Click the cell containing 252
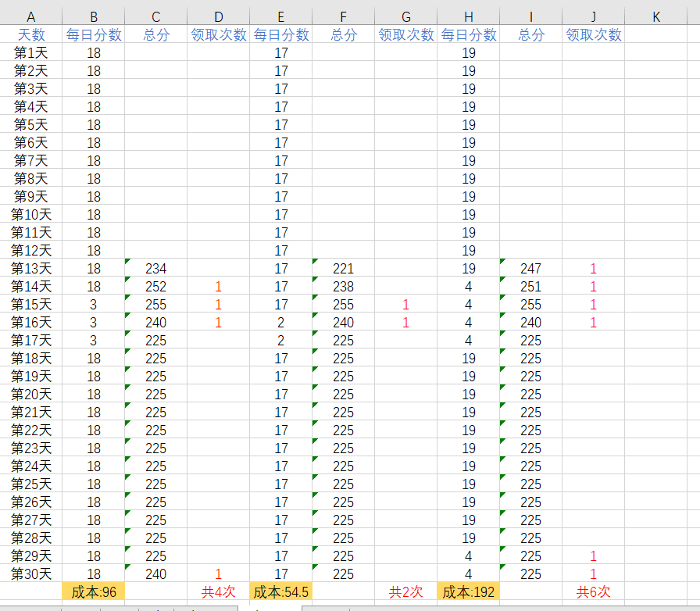The width and height of the screenshot is (700, 611). pos(156,286)
